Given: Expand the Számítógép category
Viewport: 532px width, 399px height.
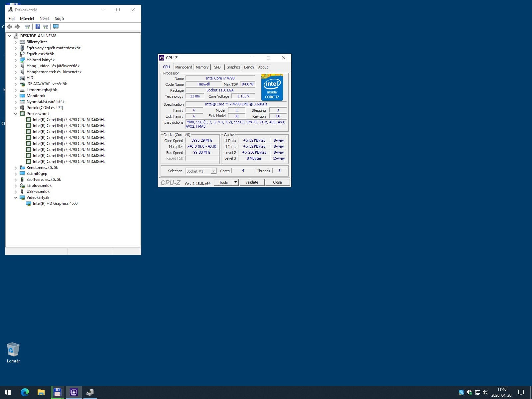Looking at the screenshot, I should (x=16, y=174).
